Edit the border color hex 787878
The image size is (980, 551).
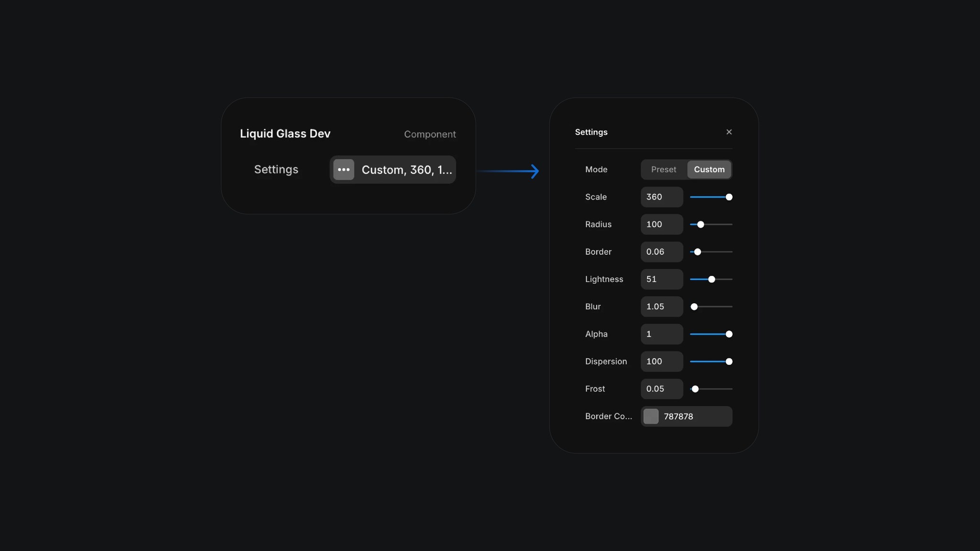tap(679, 416)
